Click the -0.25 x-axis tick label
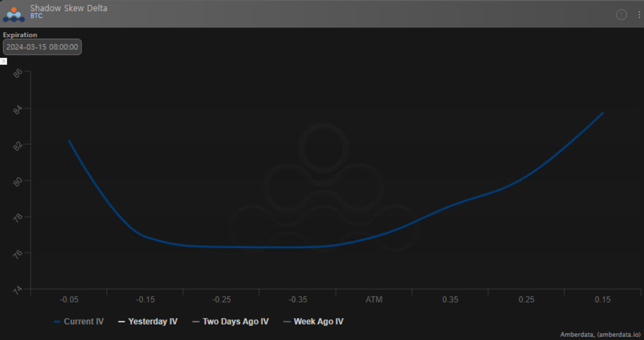This screenshot has width=644, height=340. 221,300
